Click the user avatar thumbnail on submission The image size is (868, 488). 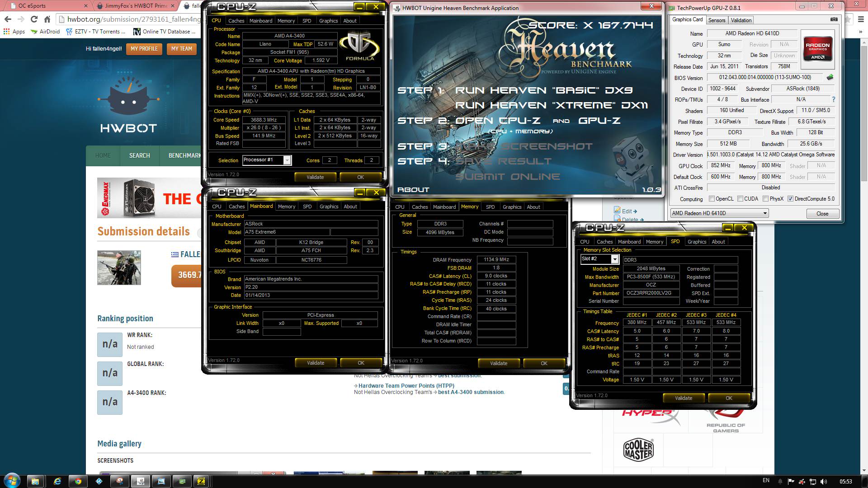tap(119, 267)
